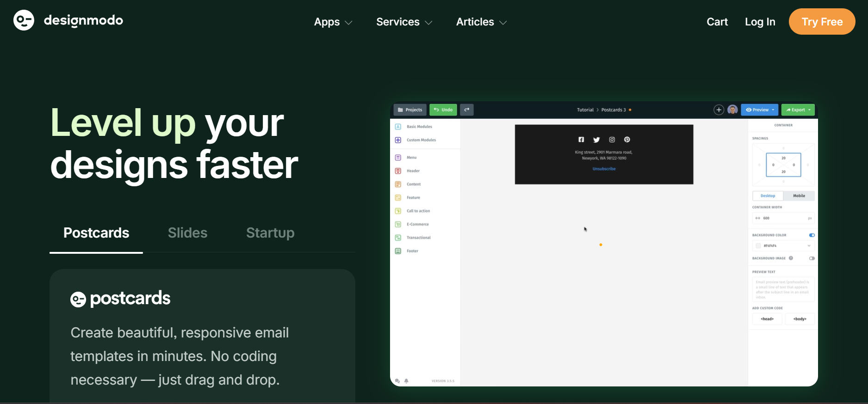This screenshot has height=404, width=868.
Task: Click the blue Preview button
Action: click(x=759, y=110)
